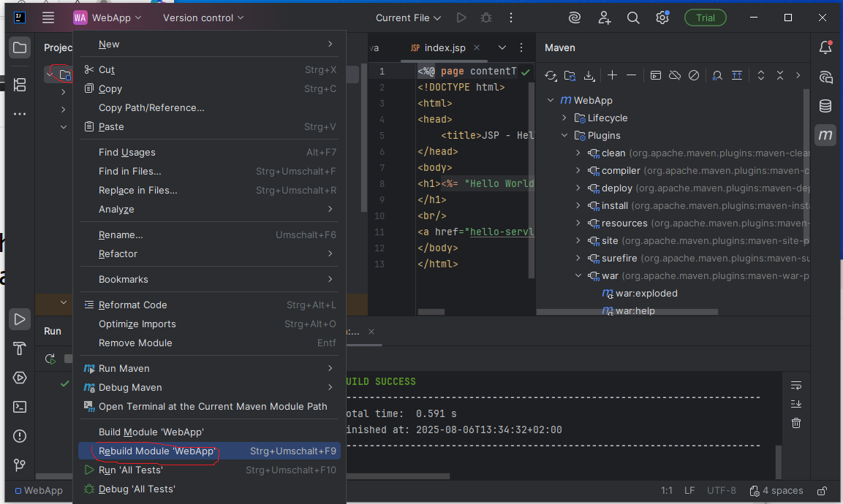Viewport: 843px width, 504px height.
Task: Toggle Maven offline mode
Action: click(675, 75)
